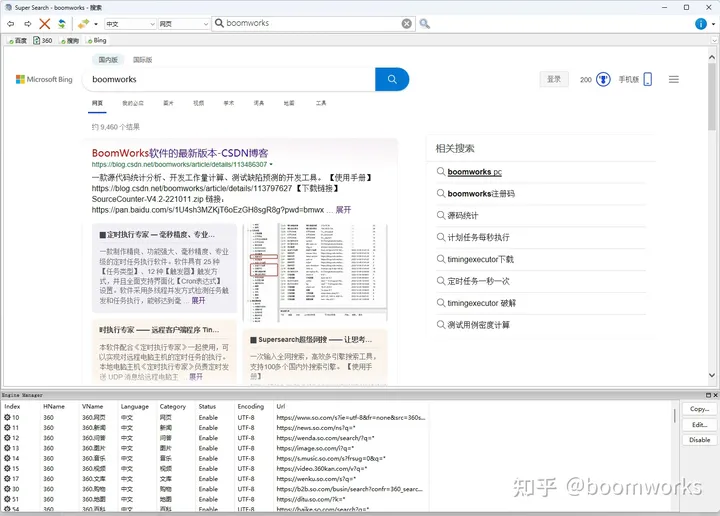
Task: Float the Engine Manager panel
Action: point(708,395)
